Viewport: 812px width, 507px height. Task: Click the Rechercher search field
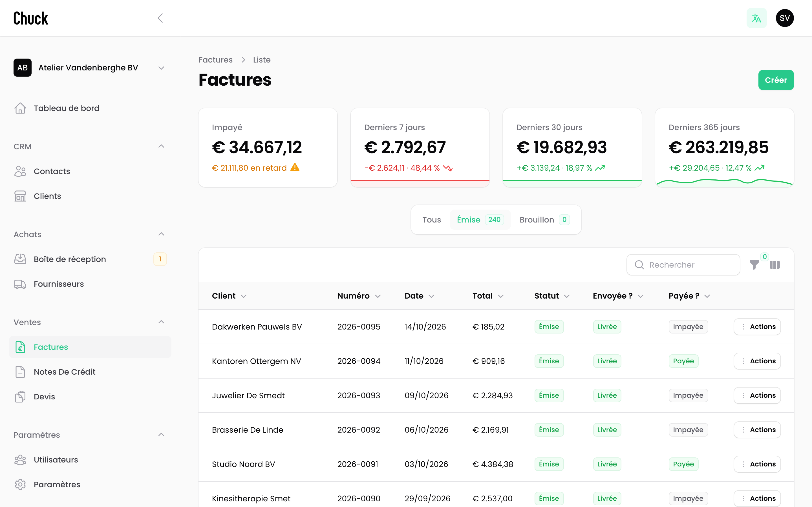point(683,265)
